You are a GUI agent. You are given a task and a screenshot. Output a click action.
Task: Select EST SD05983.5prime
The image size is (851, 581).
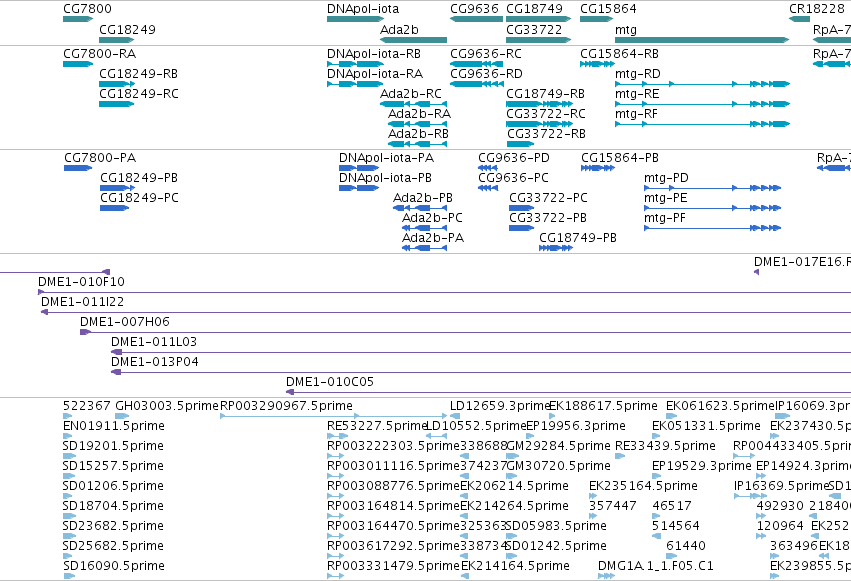[556, 526]
